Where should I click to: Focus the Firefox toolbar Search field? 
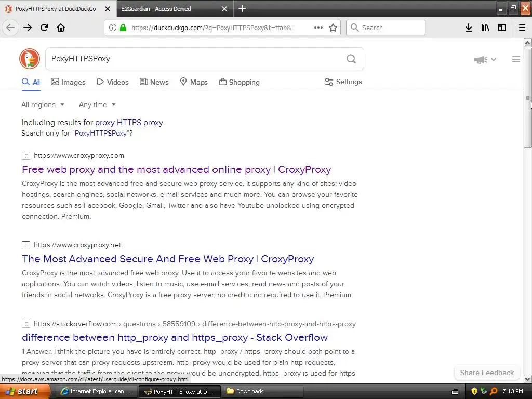(x=386, y=28)
